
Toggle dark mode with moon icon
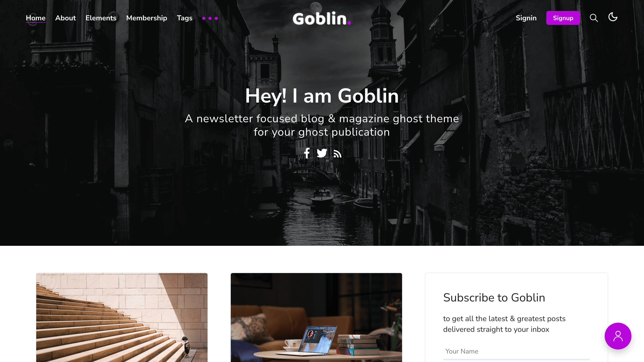613,17
